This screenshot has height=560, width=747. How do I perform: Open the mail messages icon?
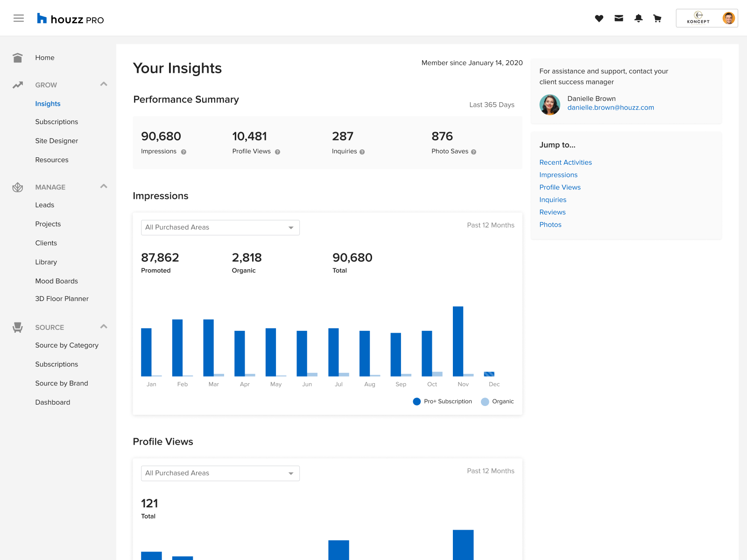619,18
